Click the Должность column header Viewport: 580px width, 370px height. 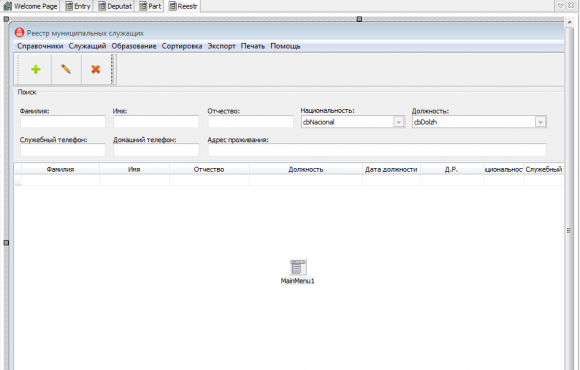306,169
